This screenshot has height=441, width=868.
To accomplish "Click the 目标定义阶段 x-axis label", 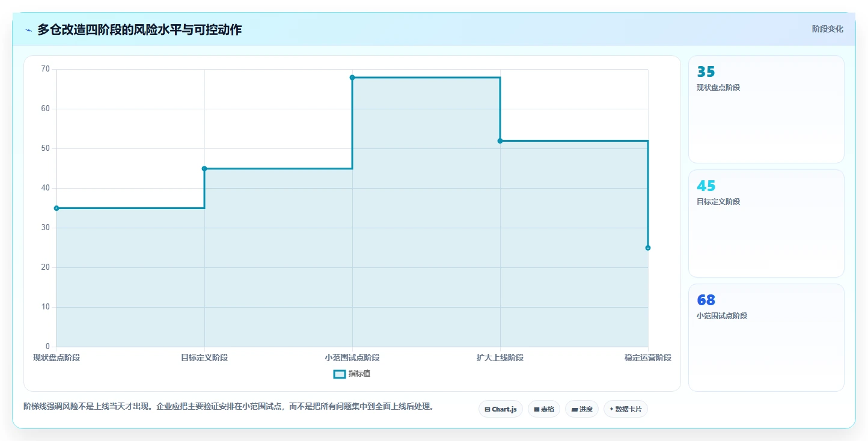I will pyautogui.click(x=204, y=357).
